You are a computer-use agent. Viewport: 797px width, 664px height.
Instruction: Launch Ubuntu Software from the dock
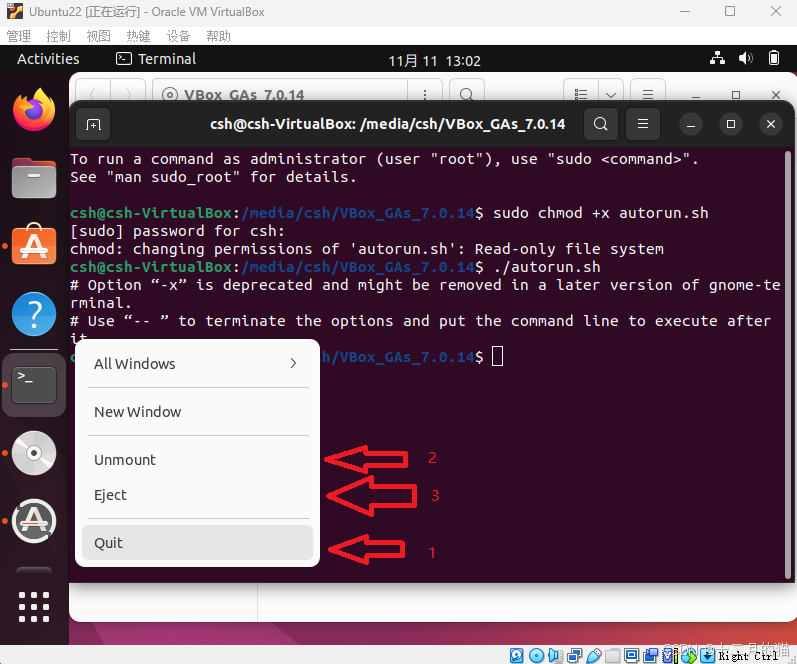34,245
